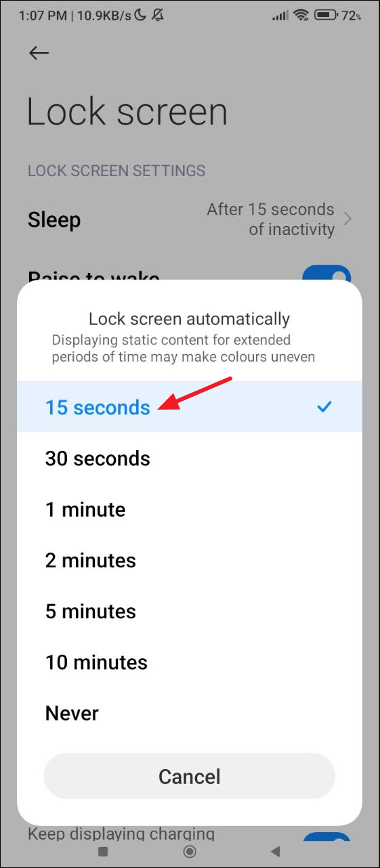This screenshot has height=868, width=380.
Task: Tap the muted notification bell icon
Action: [x=160, y=14]
